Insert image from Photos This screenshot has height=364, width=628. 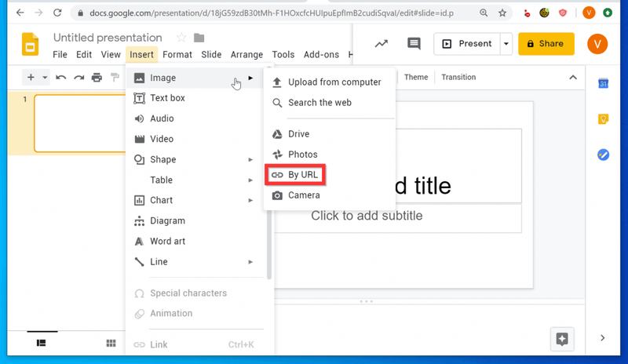tap(329, 155)
